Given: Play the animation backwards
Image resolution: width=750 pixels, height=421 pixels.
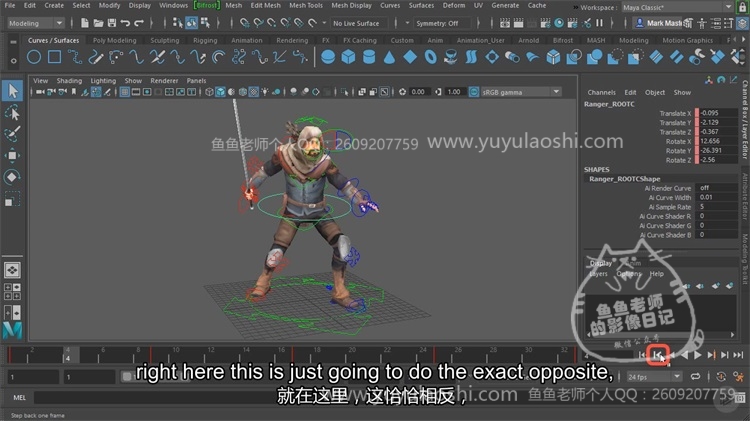Looking at the screenshot, I should click(x=684, y=355).
